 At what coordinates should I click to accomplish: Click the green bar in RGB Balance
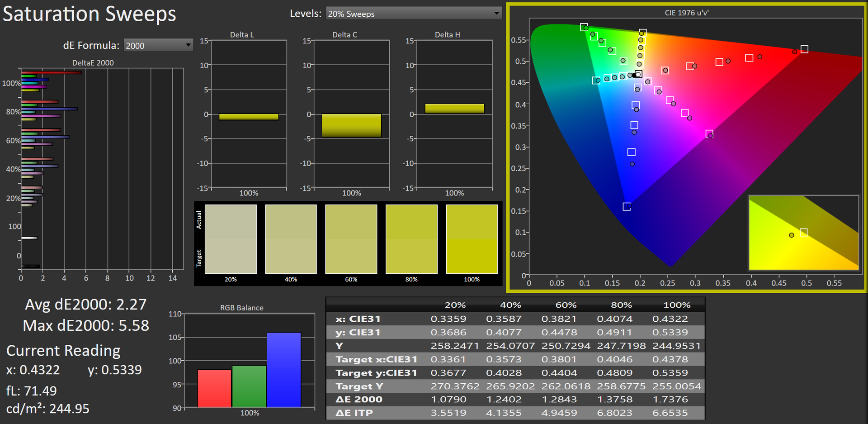pyautogui.click(x=249, y=386)
